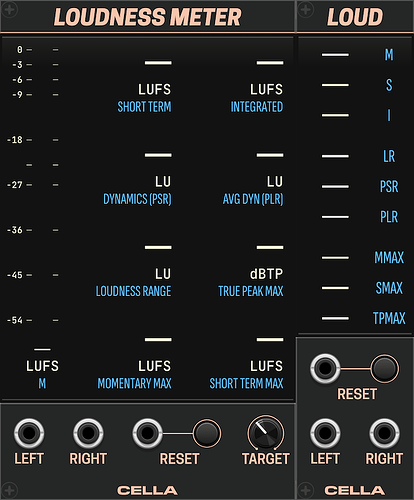Screen dimensions: 414x500
Task: Push the RESET button on Loud module
Action: tap(384, 368)
